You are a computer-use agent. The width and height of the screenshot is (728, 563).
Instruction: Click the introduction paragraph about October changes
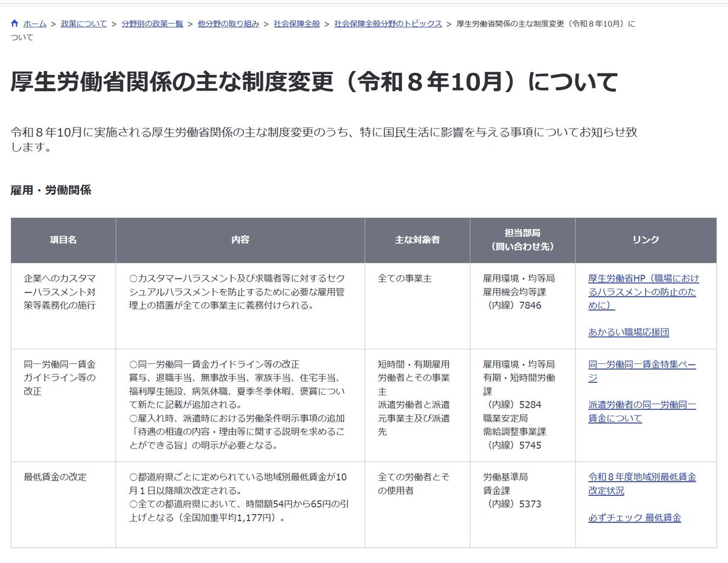tap(324, 140)
